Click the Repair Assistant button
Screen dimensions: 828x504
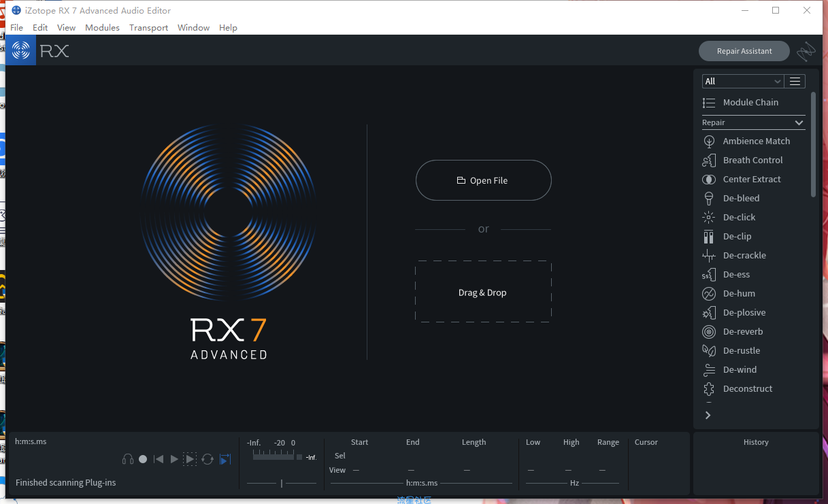point(744,51)
